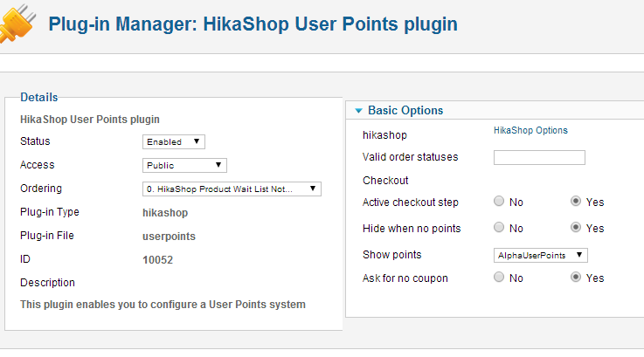Screen dimensions: 644x357
Task: Select Yes for Ask for no coupon
Action: pos(576,278)
